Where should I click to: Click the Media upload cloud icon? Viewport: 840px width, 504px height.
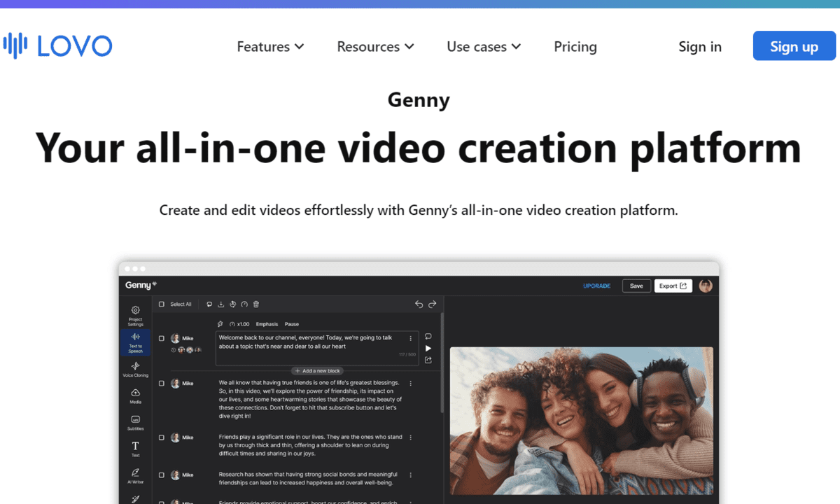pos(135,393)
